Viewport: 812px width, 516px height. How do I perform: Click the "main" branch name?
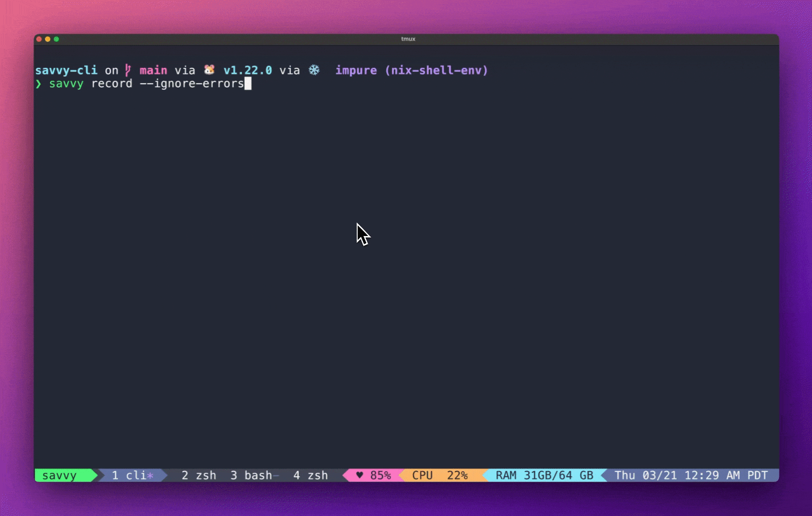point(153,70)
